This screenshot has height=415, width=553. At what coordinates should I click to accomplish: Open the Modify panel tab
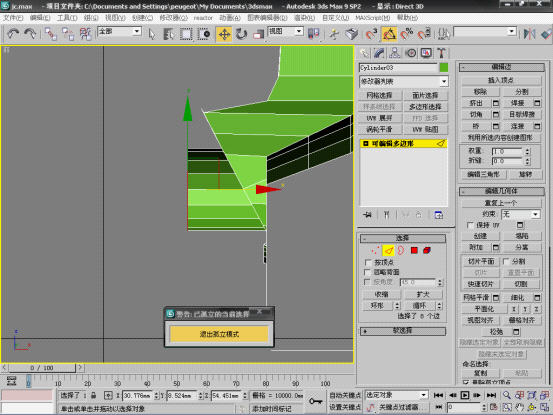(x=379, y=53)
